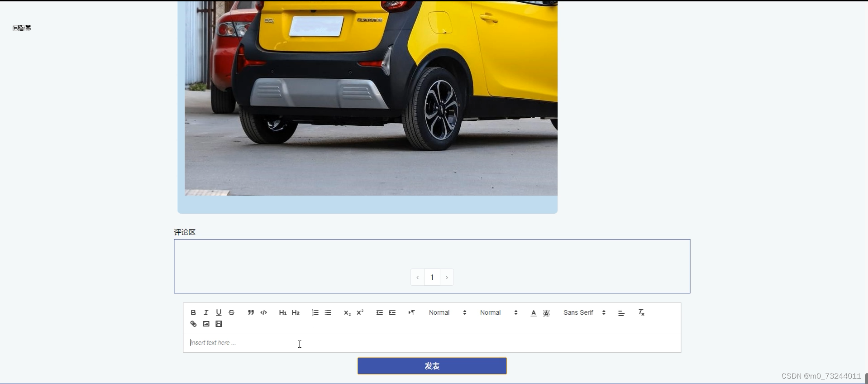Switch text direction to right-to-left
Screen dimensions: 868x384
click(x=411, y=312)
